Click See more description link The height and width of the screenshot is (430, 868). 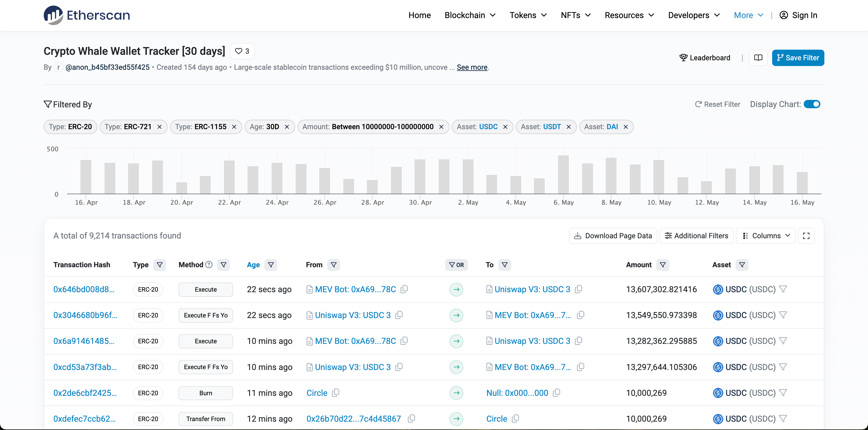tap(473, 67)
